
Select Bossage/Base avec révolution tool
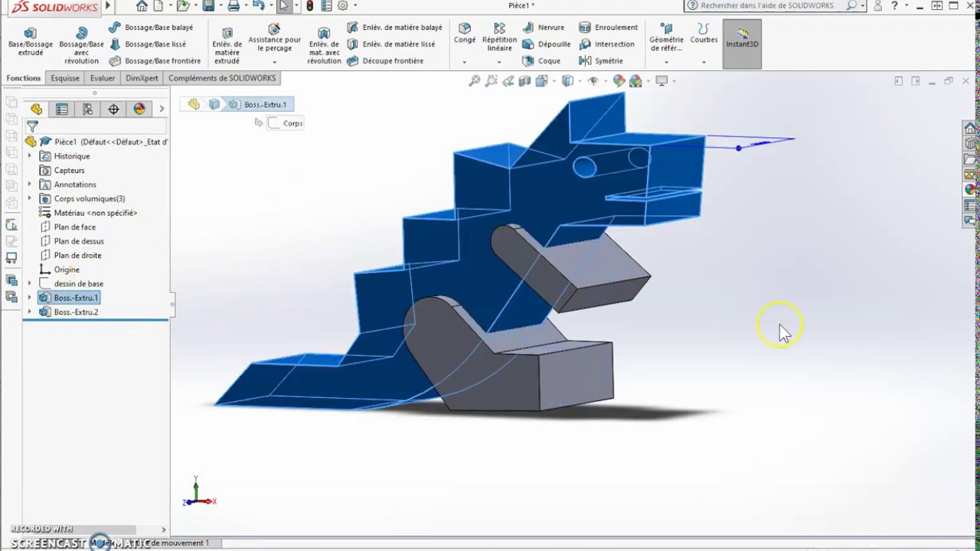click(x=81, y=46)
